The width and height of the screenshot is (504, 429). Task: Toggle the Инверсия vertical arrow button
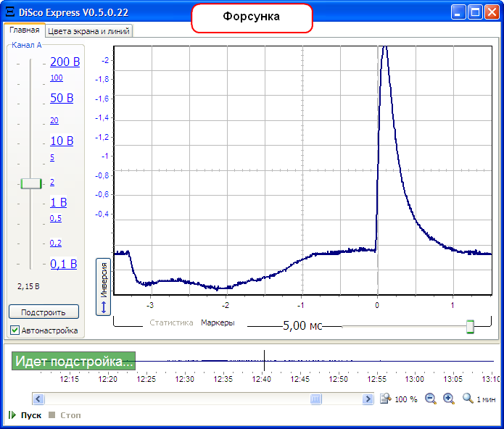coord(103,287)
